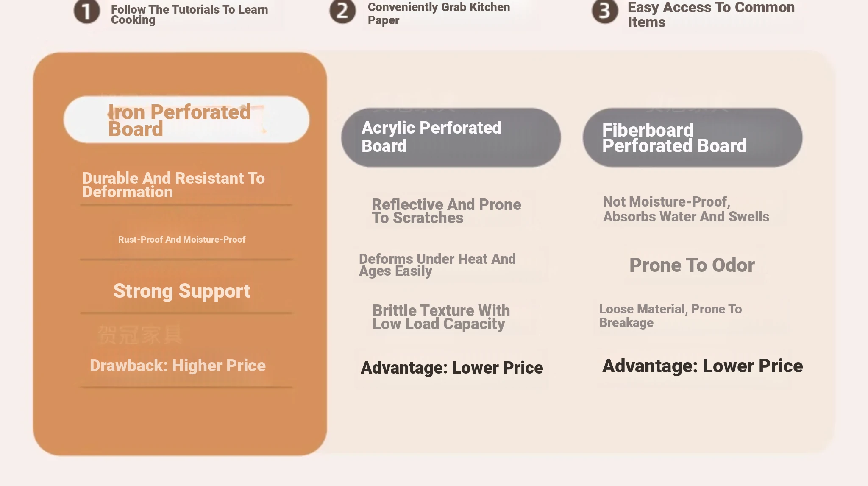Click Durable And Resistant To Deformation
Viewport: 868px width, 486px height.
tap(173, 185)
